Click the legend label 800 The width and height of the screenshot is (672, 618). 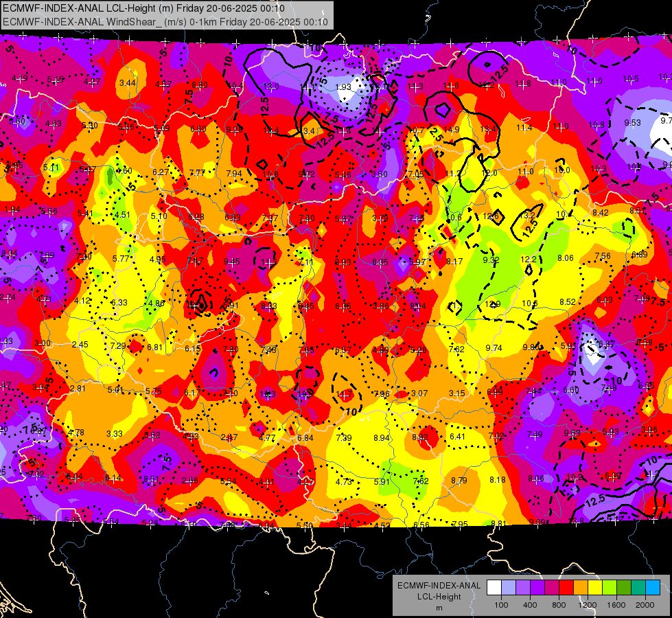pos(559,605)
